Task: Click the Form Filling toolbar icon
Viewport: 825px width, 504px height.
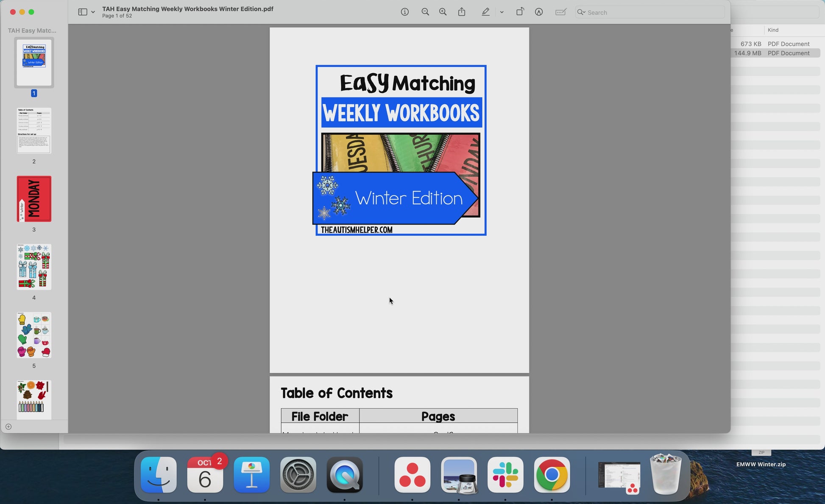Action: [560, 12]
